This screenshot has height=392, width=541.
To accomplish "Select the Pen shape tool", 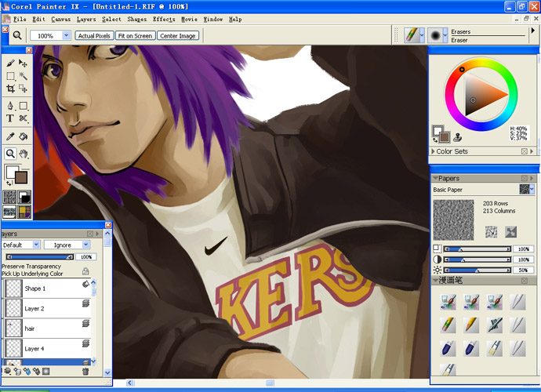I will pos(10,106).
